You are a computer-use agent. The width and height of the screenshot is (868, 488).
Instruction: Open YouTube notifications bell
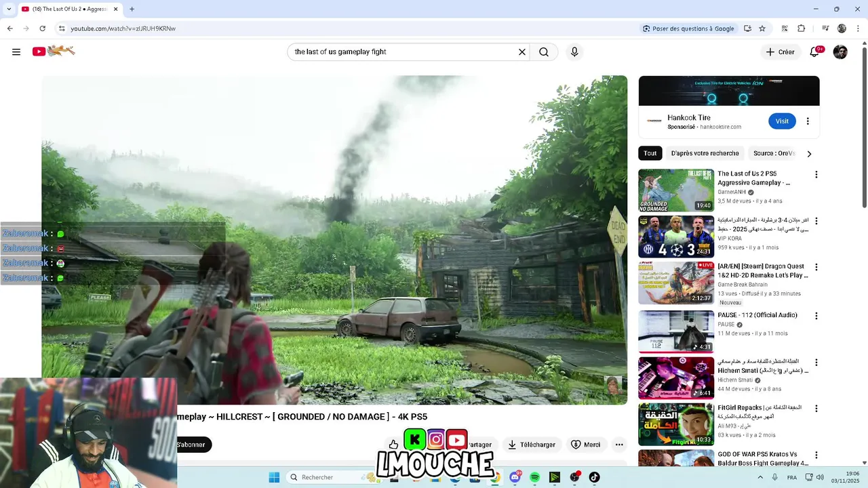coord(814,52)
